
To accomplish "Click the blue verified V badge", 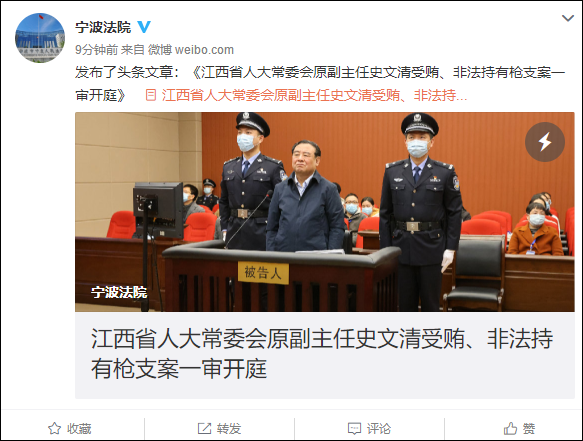I will click(x=144, y=27).
